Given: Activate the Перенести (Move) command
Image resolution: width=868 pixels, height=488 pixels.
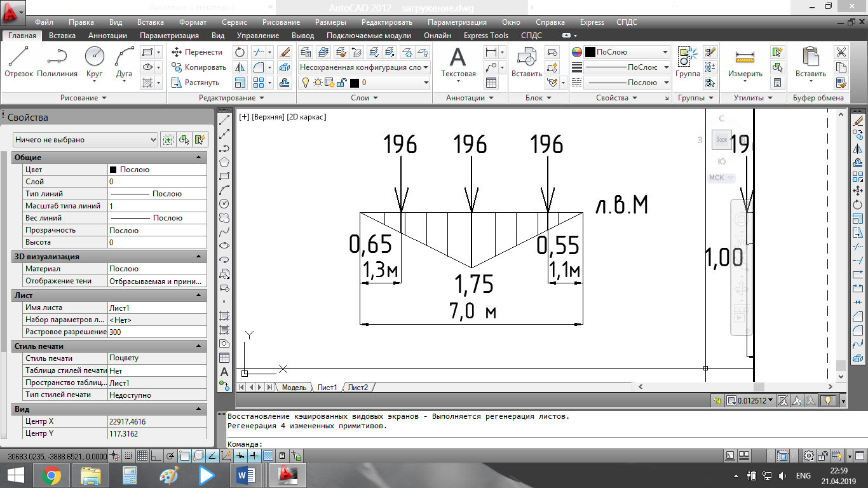Looking at the screenshot, I should (197, 52).
